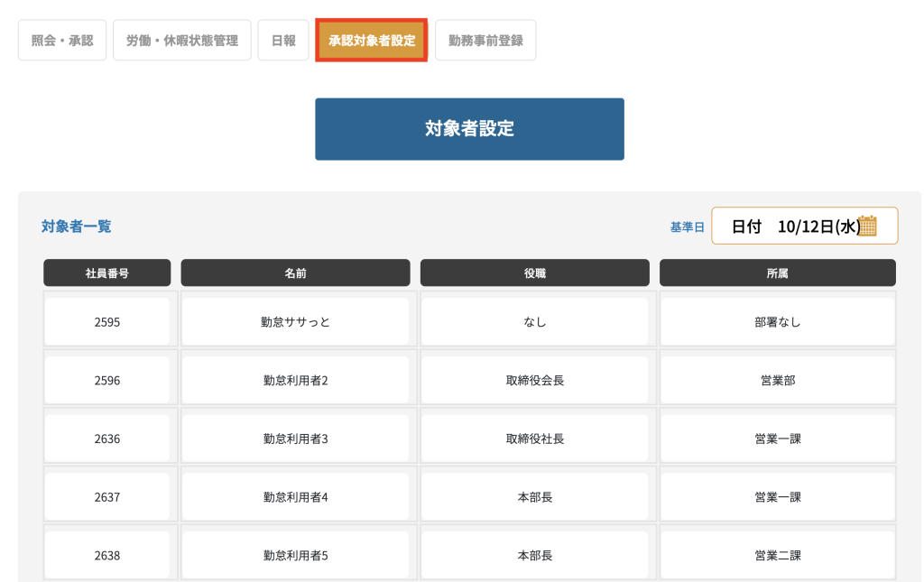Click the 取締役社長 position cell

coord(535,439)
